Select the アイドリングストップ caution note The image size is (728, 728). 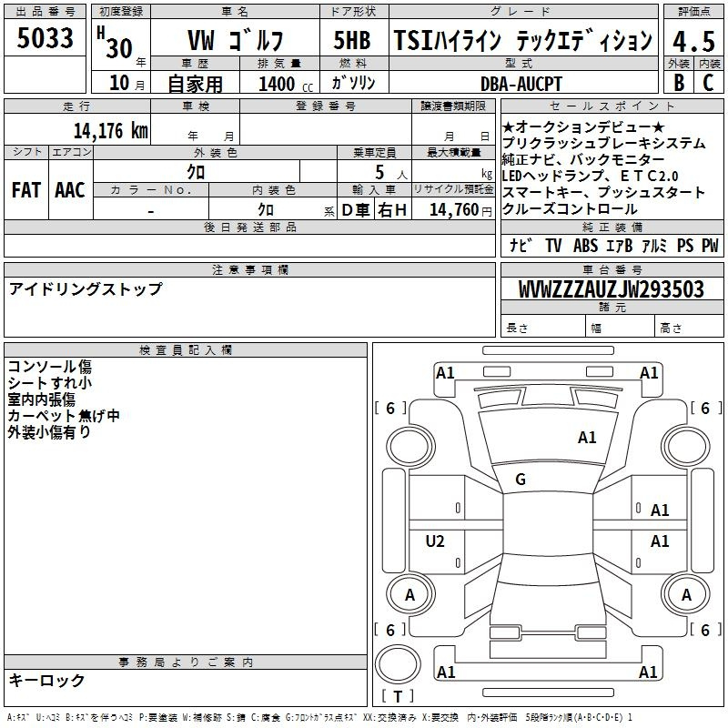[x=86, y=289]
